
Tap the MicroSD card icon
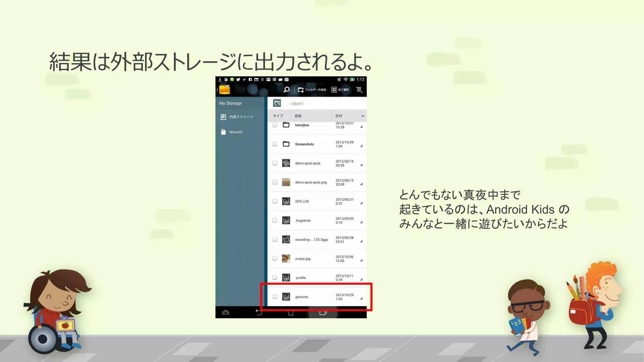(223, 132)
